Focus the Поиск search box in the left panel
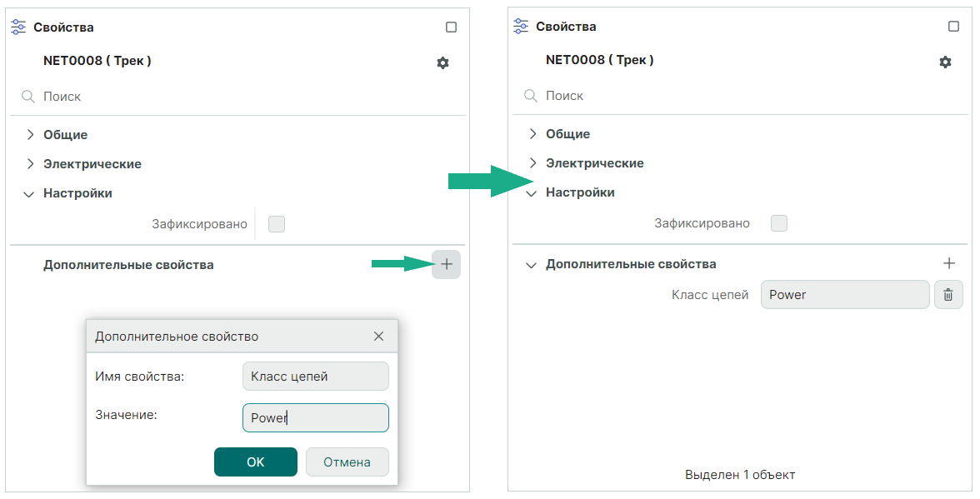This screenshot has height=499, width=980. [x=242, y=97]
